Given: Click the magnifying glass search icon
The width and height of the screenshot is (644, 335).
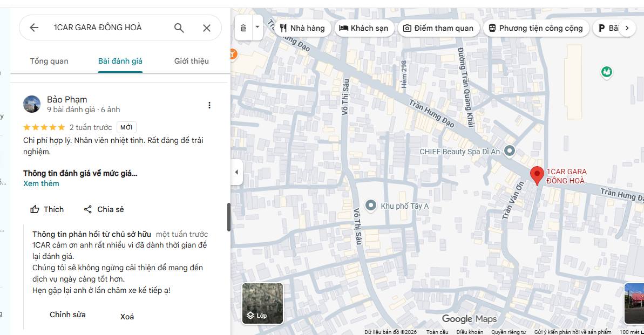Looking at the screenshot, I should point(179,28).
